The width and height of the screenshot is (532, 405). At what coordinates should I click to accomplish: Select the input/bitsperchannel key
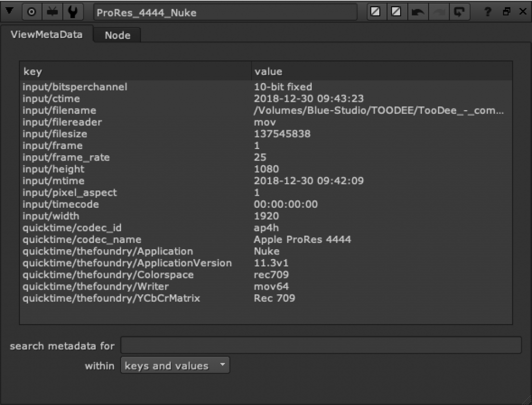(x=75, y=87)
